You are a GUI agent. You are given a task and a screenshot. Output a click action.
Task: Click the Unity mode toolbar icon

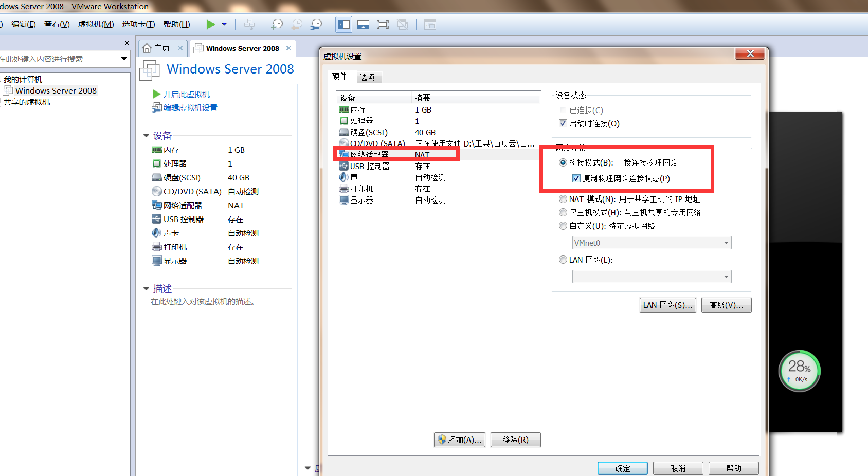pos(402,24)
